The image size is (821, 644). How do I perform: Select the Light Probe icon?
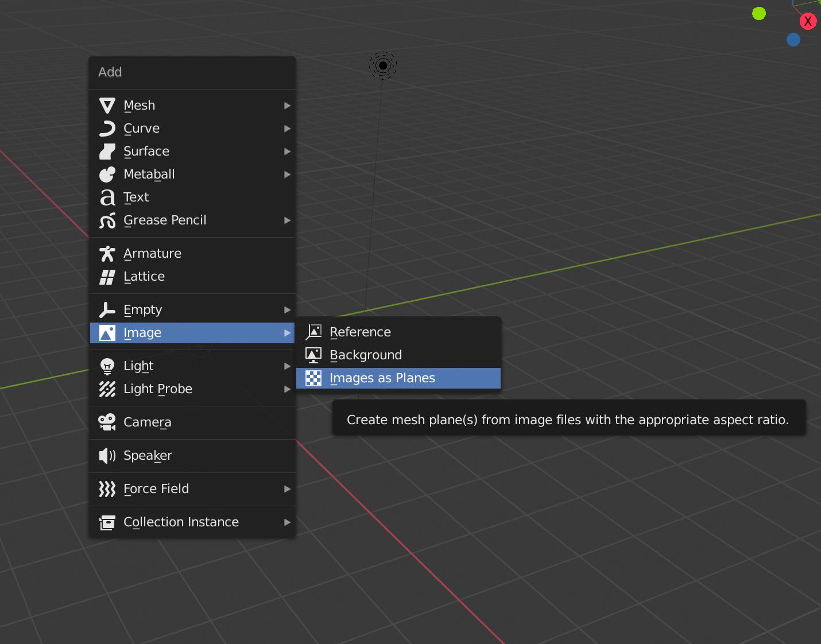107,389
